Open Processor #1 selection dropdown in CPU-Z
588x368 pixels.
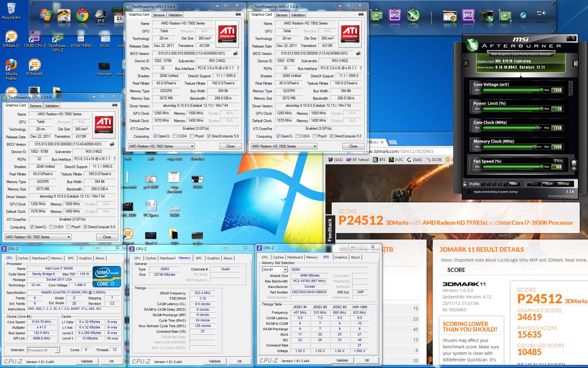point(43,350)
